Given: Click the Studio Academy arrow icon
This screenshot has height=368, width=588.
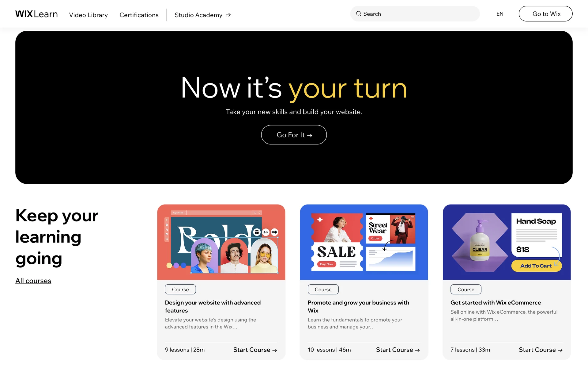Looking at the screenshot, I should [228, 15].
